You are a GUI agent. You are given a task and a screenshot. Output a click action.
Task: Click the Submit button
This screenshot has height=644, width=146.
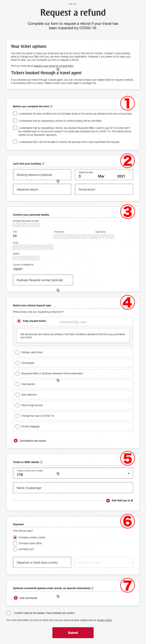pos(73,633)
